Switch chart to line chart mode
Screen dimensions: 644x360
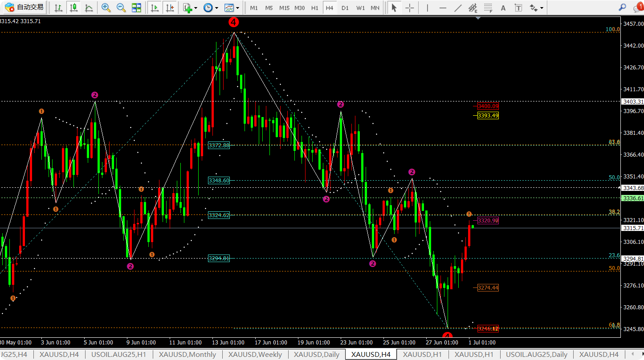point(89,8)
